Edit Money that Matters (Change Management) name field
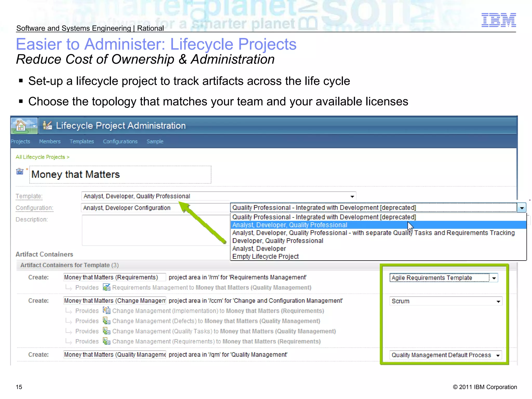The height and width of the screenshot is (399, 532). pyautogui.click(x=115, y=301)
